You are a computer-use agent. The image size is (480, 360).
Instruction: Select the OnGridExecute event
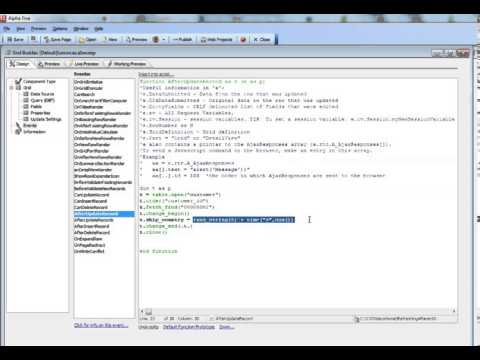[88, 88]
